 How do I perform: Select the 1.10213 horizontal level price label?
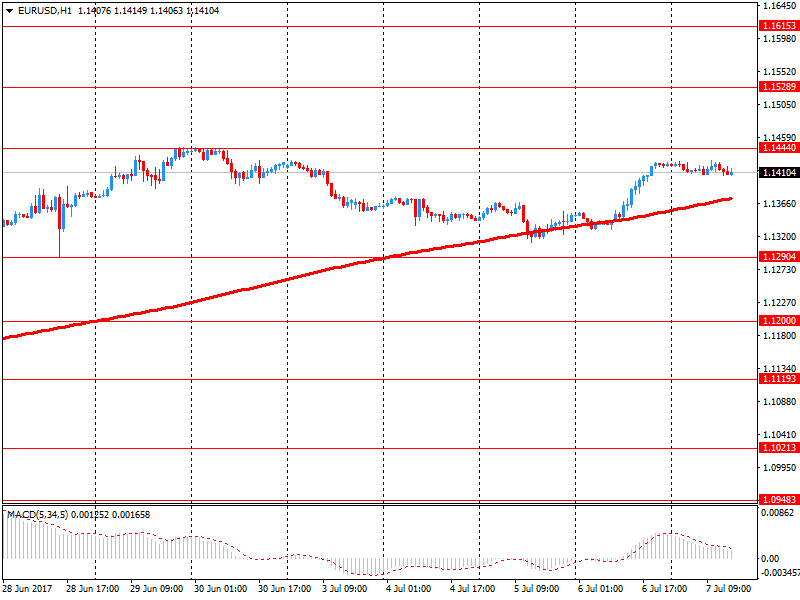(x=779, y=447)
